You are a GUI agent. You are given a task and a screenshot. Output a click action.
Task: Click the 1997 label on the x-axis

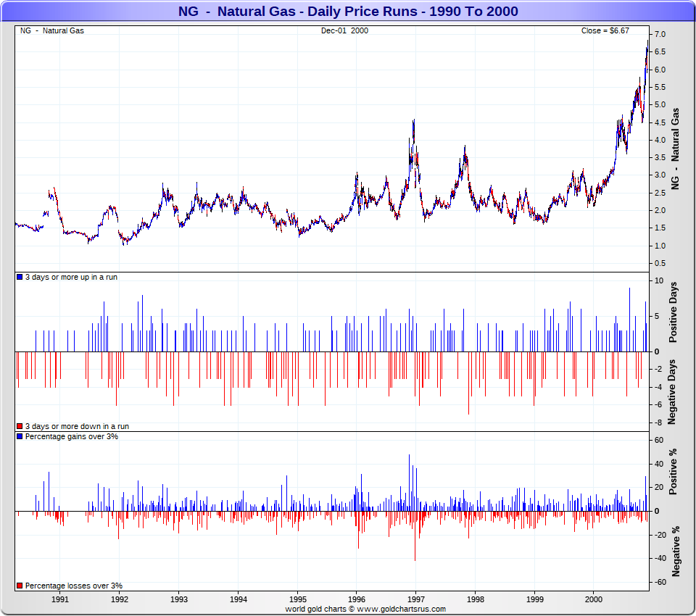point(416,599)
